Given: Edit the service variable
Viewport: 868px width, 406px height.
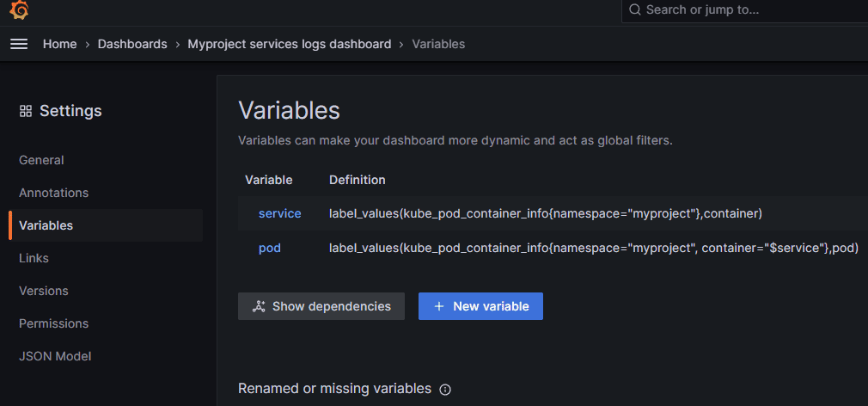Looking at the screenshot, I should [279, 213].
